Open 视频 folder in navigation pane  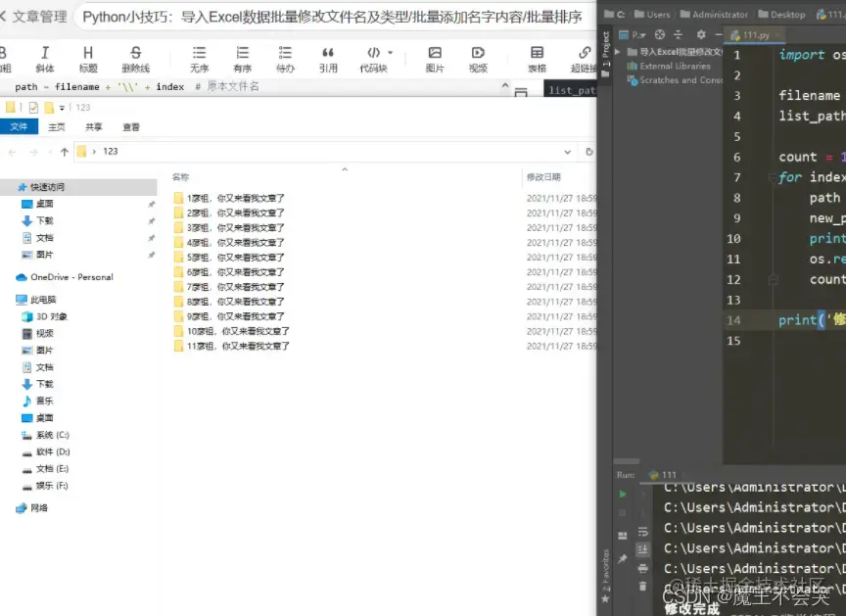[x=44, y=333]
